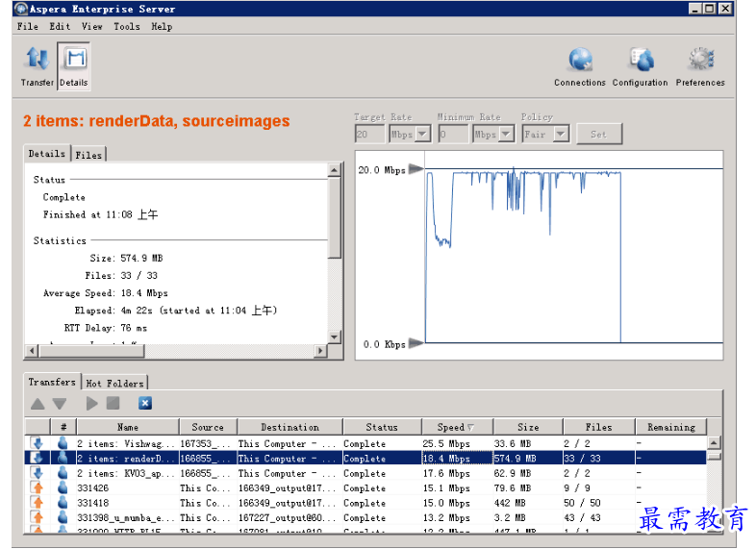Click the '574.9 MB' size cell

(528, 458)
